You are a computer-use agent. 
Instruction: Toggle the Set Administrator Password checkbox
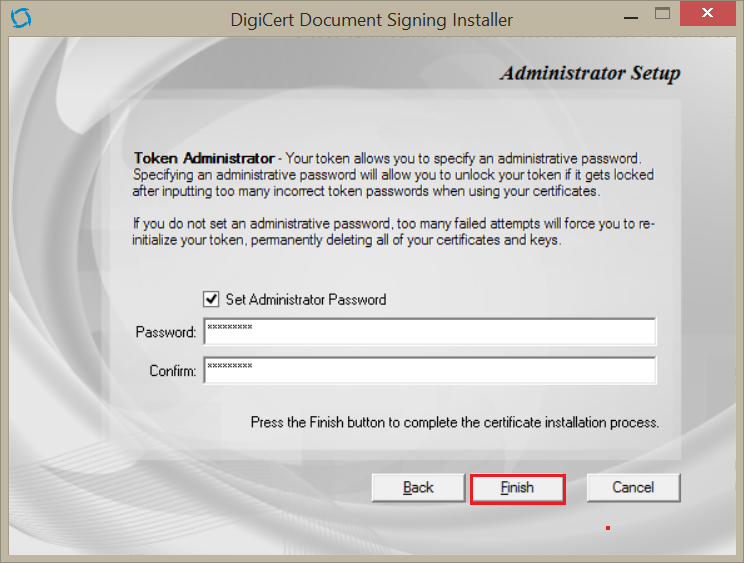click(211, 299)
